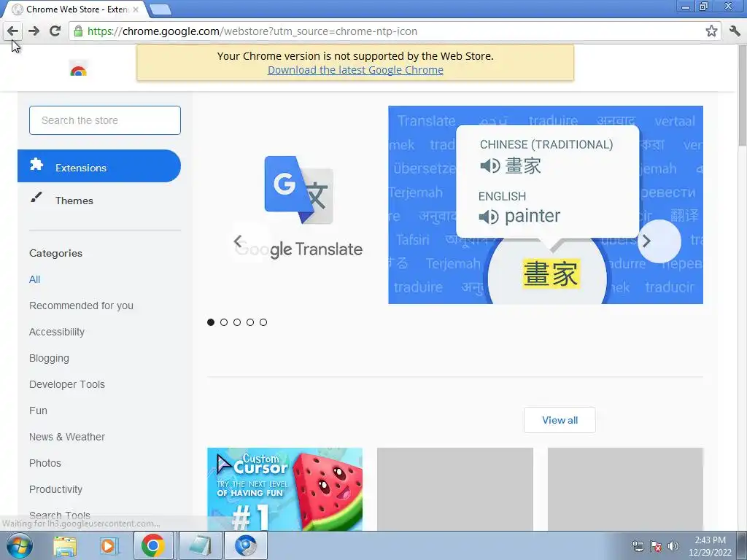Click the page vertical scrollbar thumb
747x560 pixels.
[742, 96]
